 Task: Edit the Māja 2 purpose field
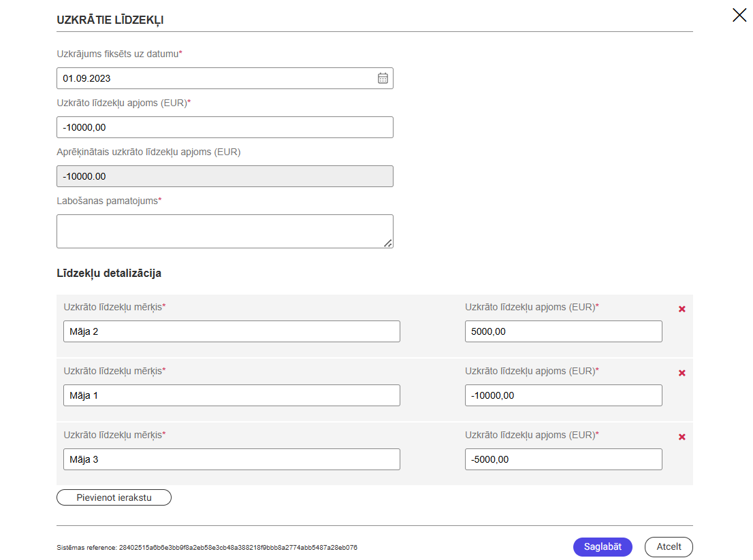tap(231, 331)
